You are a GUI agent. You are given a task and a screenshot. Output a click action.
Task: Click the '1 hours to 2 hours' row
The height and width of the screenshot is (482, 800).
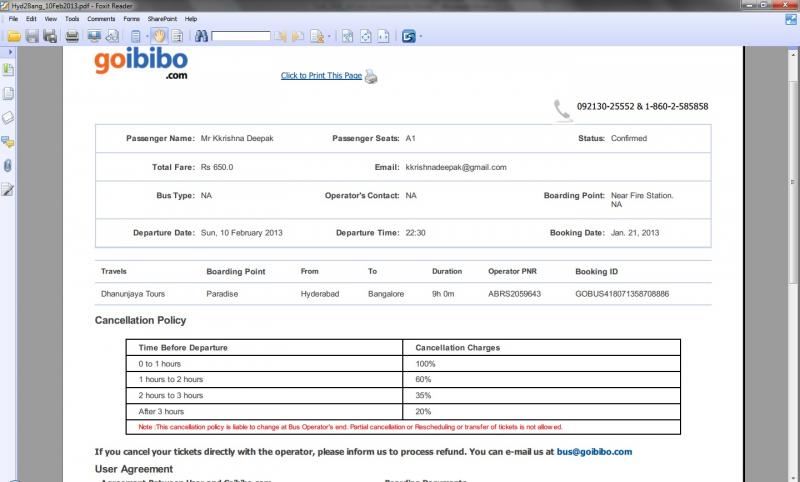(x=403, y=379)
